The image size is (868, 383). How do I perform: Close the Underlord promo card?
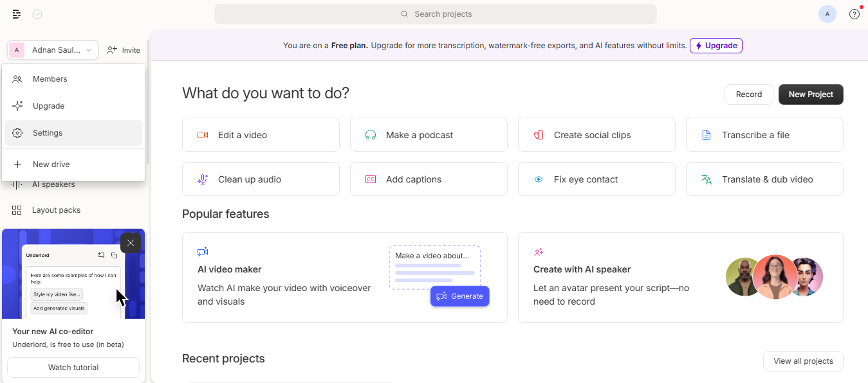click(131, 243)
